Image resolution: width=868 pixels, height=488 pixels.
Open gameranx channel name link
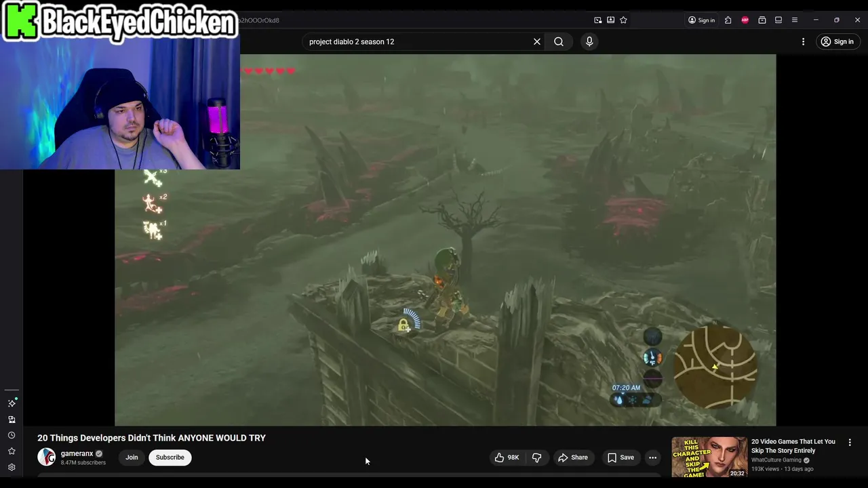[77, 453]
